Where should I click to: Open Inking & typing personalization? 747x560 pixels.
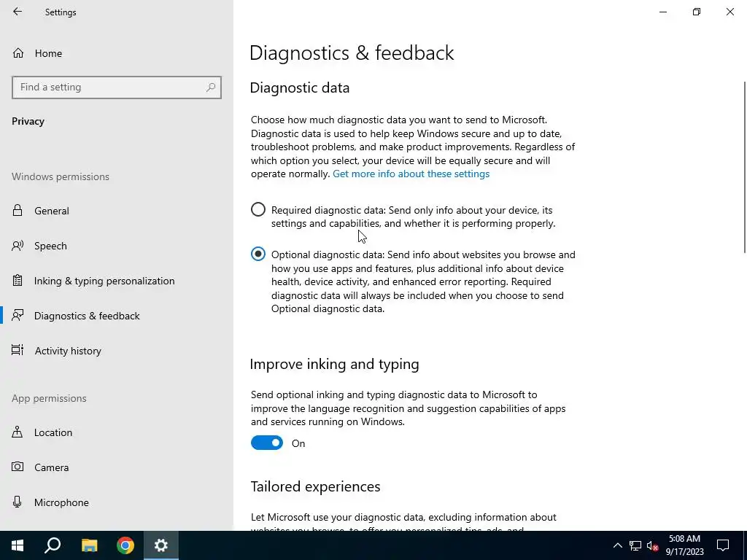click(104, 281)
